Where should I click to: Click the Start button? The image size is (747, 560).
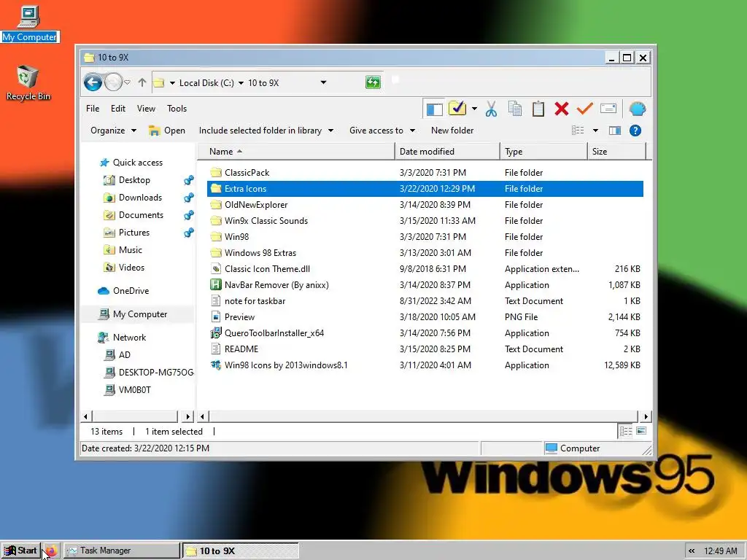pyautogui.click(x=20, y=551)
